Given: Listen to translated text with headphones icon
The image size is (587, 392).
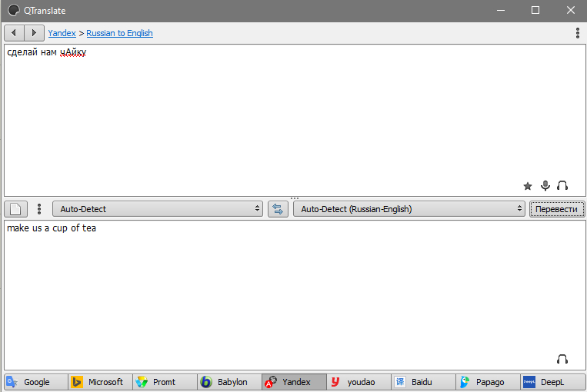Looking at the screenshot, I should pyautogui.click(x=562, y=360).
